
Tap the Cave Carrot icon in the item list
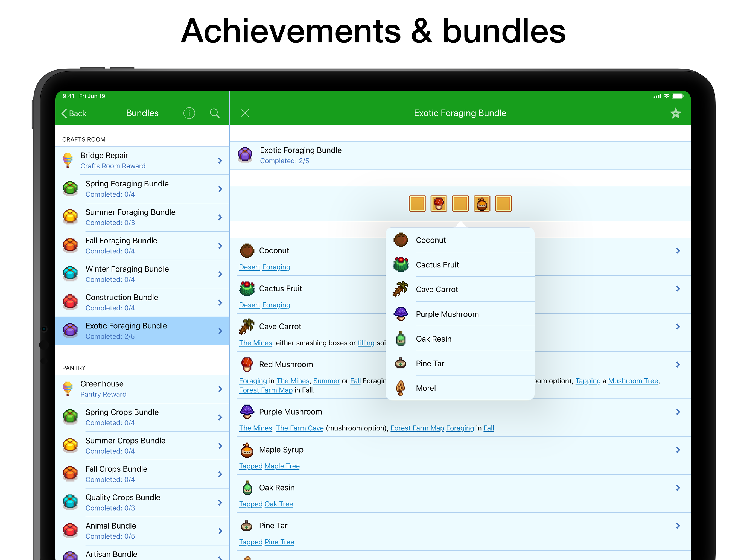point(247,326)
